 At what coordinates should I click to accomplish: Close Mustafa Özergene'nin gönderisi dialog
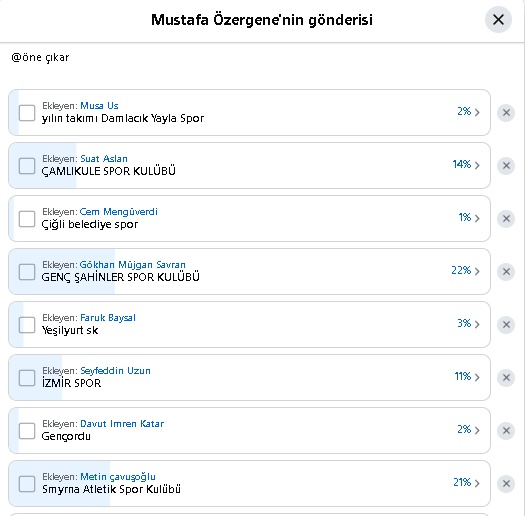point(498,19)
